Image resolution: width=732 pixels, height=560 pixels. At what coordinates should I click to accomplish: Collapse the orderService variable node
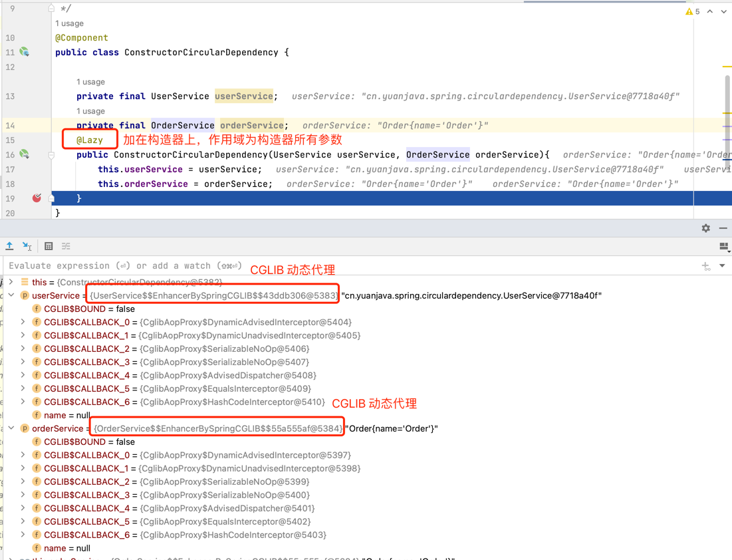point(11,428)
